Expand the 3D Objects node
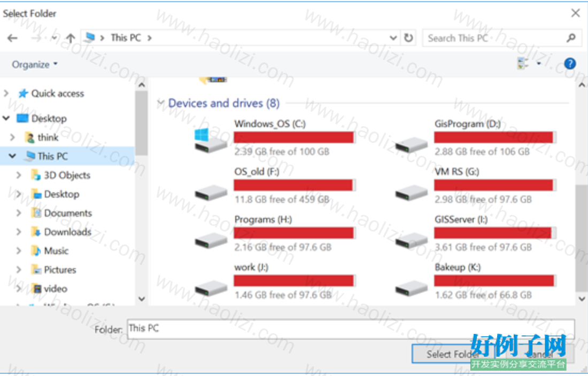 (18, 175)
